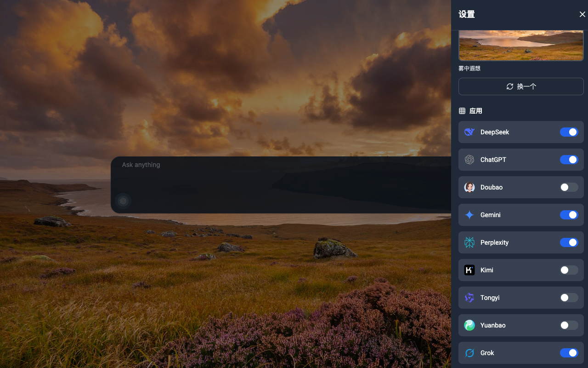Turn on the Kimi toggle
588x368 pixels.
569,270
